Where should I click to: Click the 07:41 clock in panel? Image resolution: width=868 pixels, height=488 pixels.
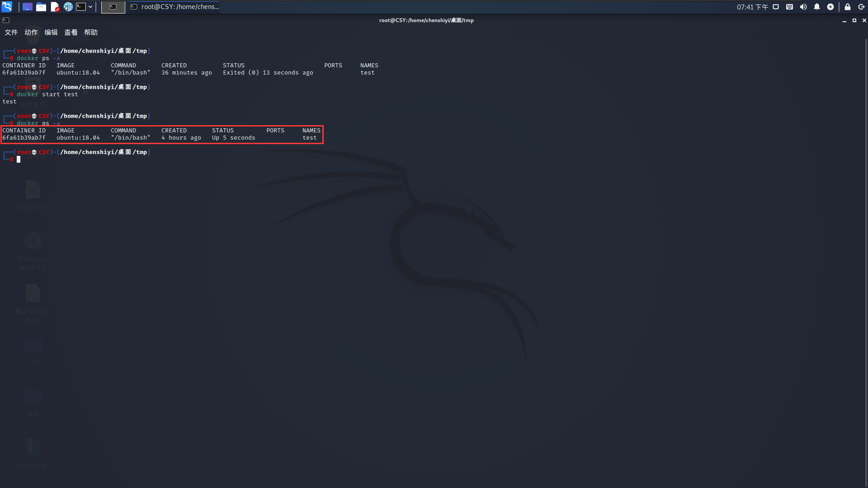[x=752, y=7]
